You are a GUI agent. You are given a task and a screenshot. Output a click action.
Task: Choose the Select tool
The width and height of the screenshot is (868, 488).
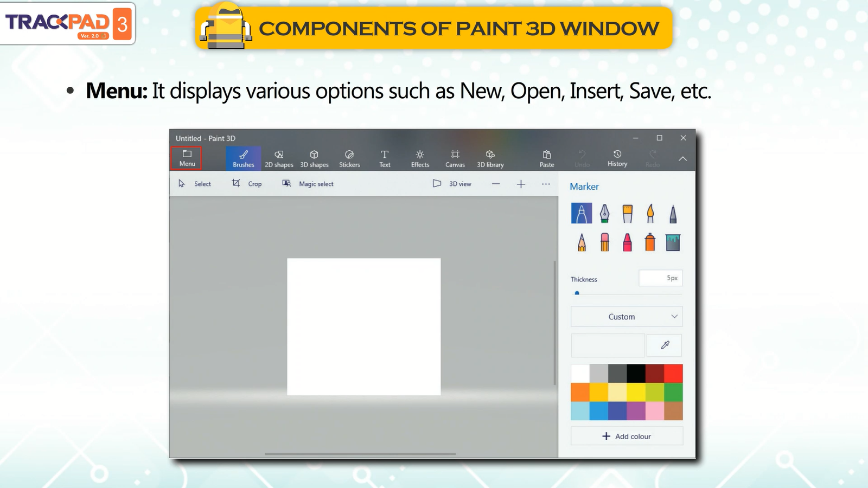click(x=195, y=184)
